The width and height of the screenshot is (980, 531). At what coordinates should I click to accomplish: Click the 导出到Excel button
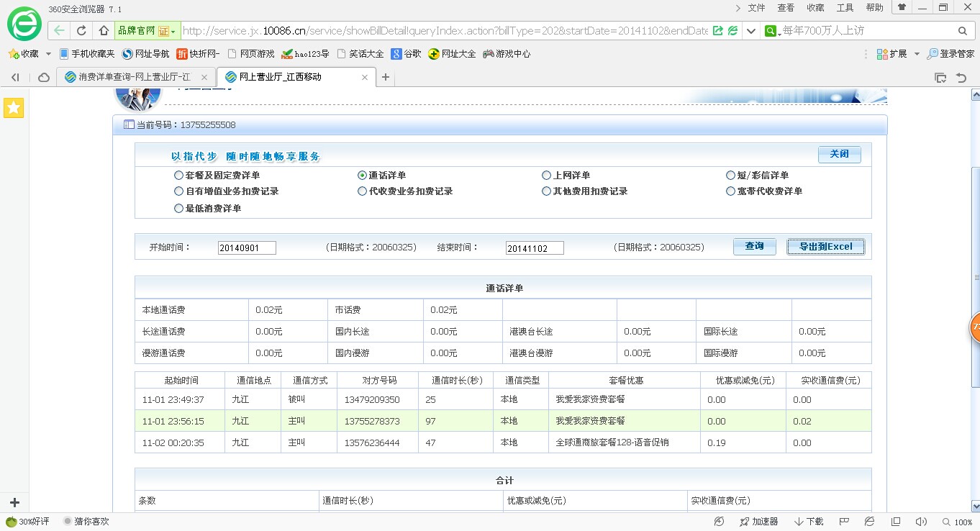tap(825, 246)
